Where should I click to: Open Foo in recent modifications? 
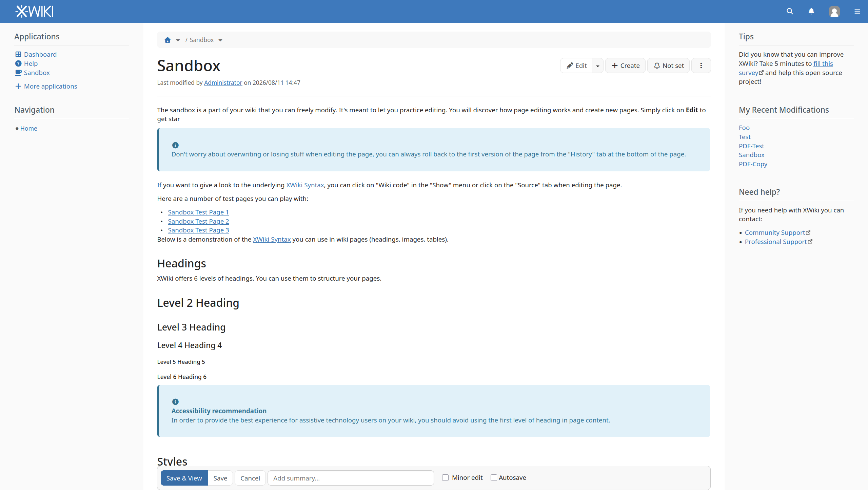coord(744,128)
